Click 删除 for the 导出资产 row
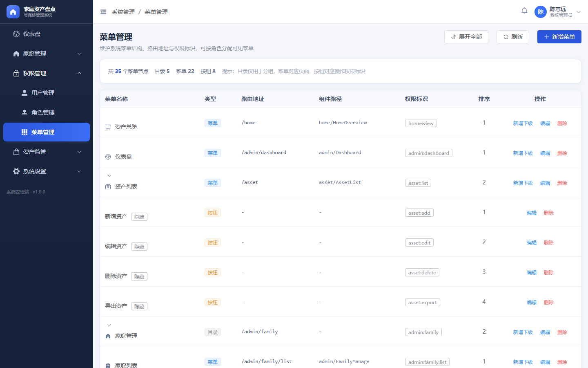Screen dimensions: 588x368 [549, 303]
